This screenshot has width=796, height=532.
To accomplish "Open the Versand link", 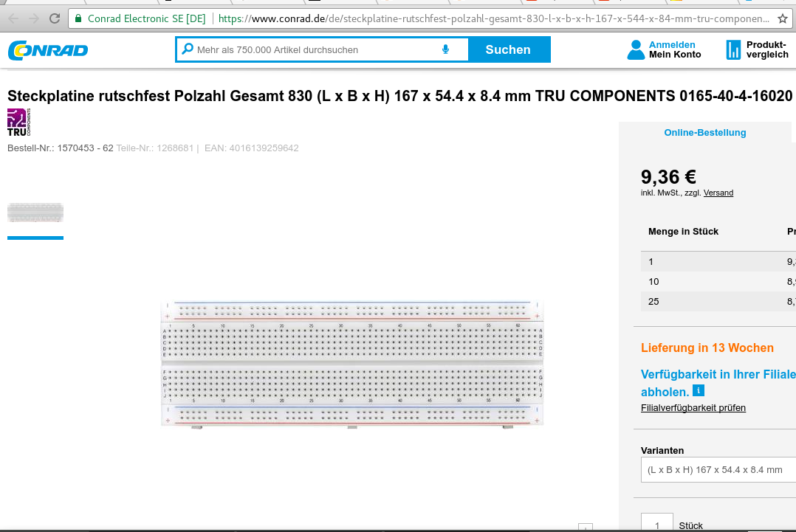I will click(718, 193).
